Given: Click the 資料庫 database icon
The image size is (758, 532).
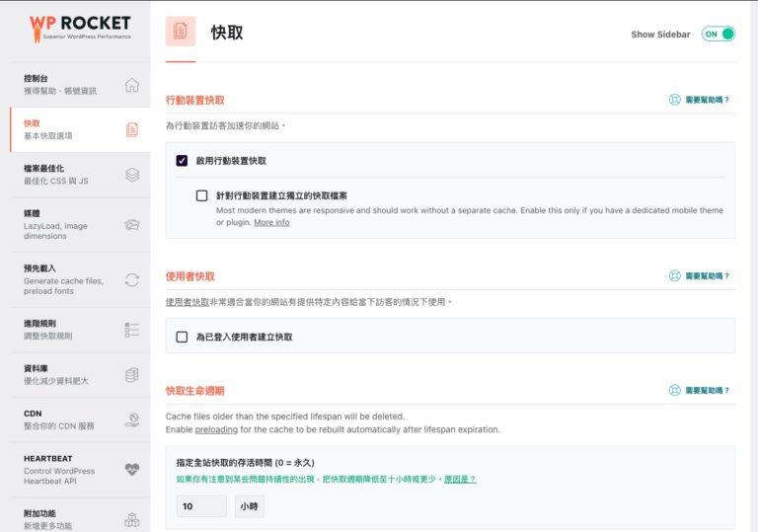Looking at the screenshot, I should coord(131,375).
